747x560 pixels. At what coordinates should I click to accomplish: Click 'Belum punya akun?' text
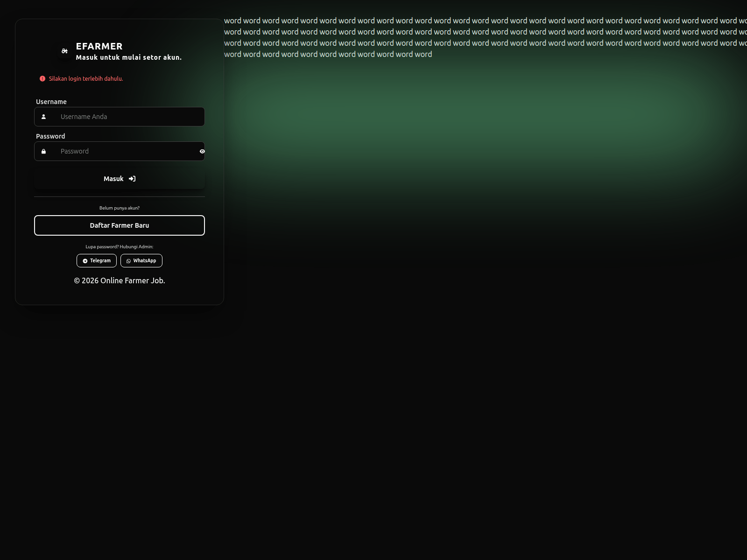click(x=120, y=208)
